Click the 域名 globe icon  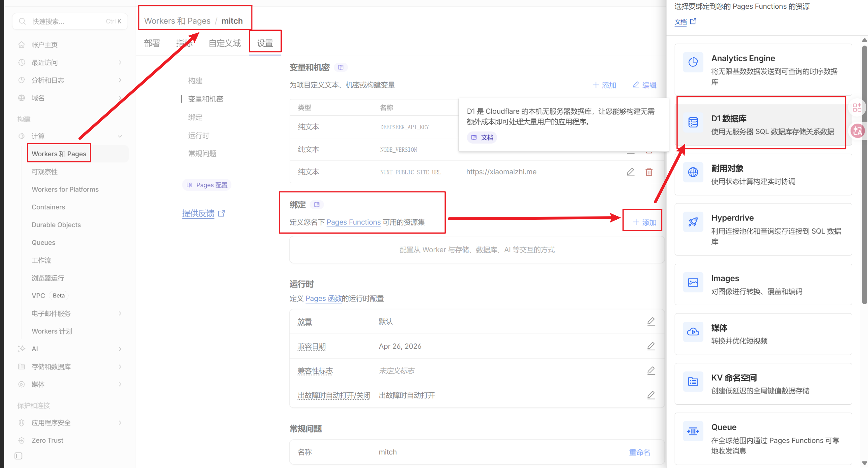pyautogui.click(x=22, y=98)
